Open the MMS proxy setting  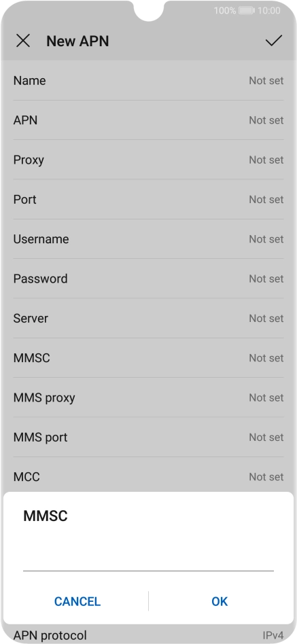(x=148, y=397)
